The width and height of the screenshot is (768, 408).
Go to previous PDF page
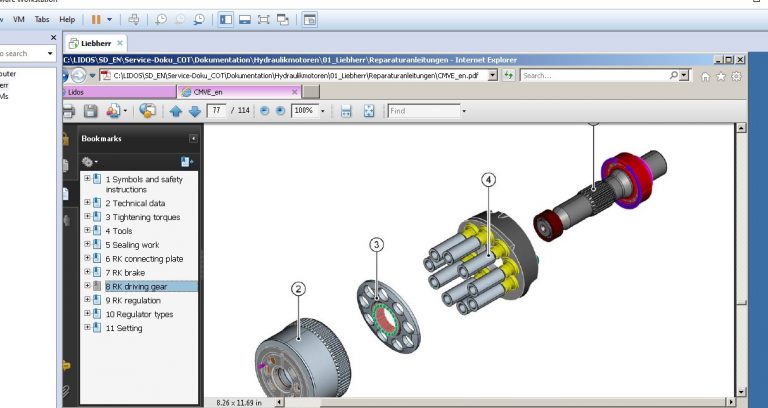click(x=175, y=111)
